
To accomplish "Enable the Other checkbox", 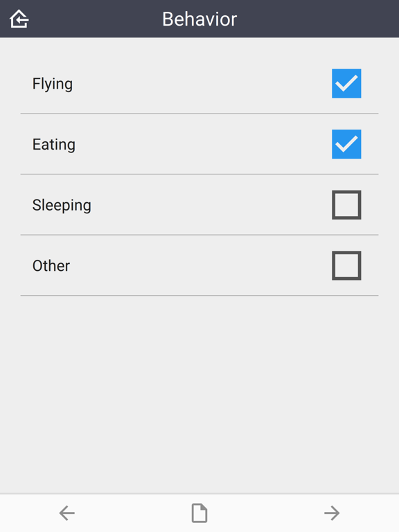I will [x=346, y=266].
